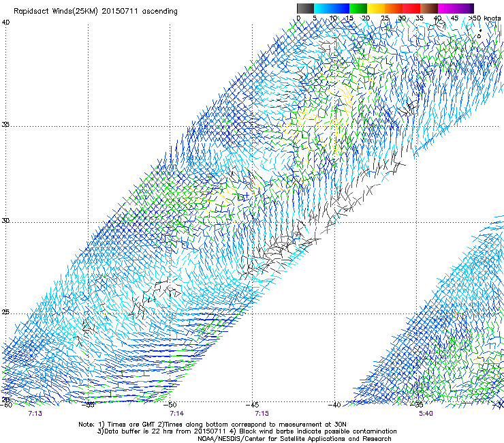This screenshot has width=504, height=443.
Task: Click the NOAA/NESDIS credit line
Action: [294, 439]
